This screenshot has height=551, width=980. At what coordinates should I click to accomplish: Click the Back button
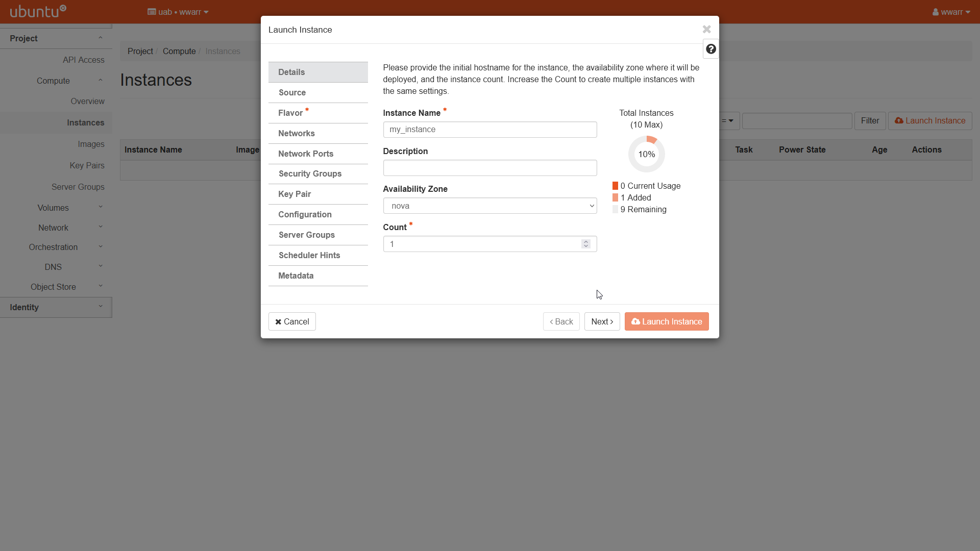tap(561, 321)
